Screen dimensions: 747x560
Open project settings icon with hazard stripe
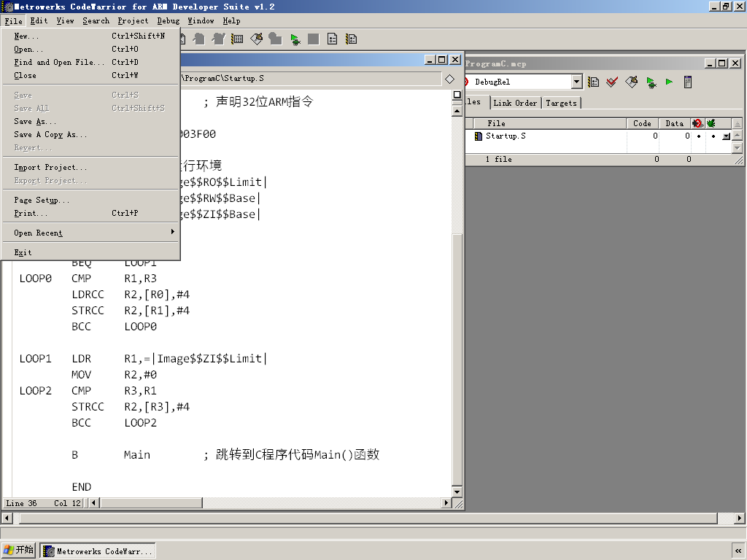click(352, 39)
